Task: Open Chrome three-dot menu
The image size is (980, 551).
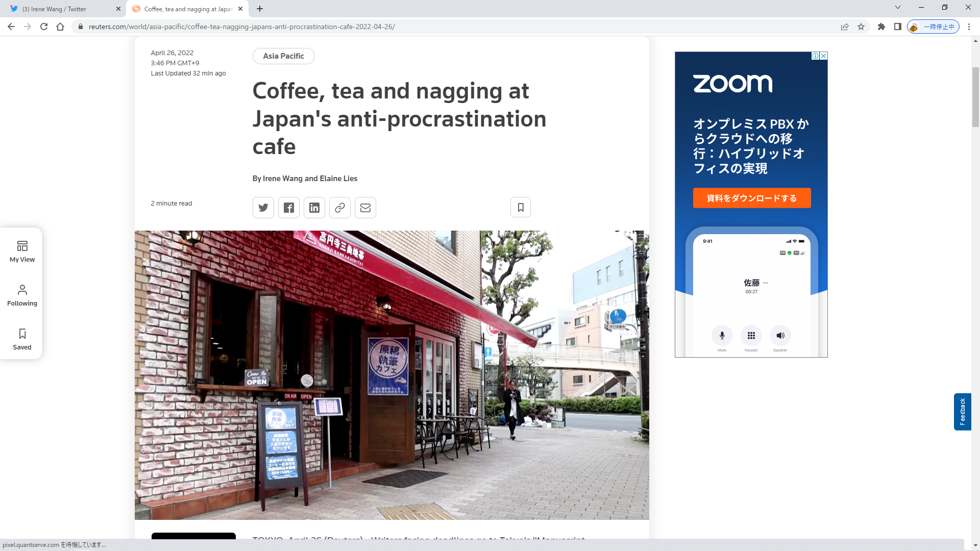Action: click(969, 27)
